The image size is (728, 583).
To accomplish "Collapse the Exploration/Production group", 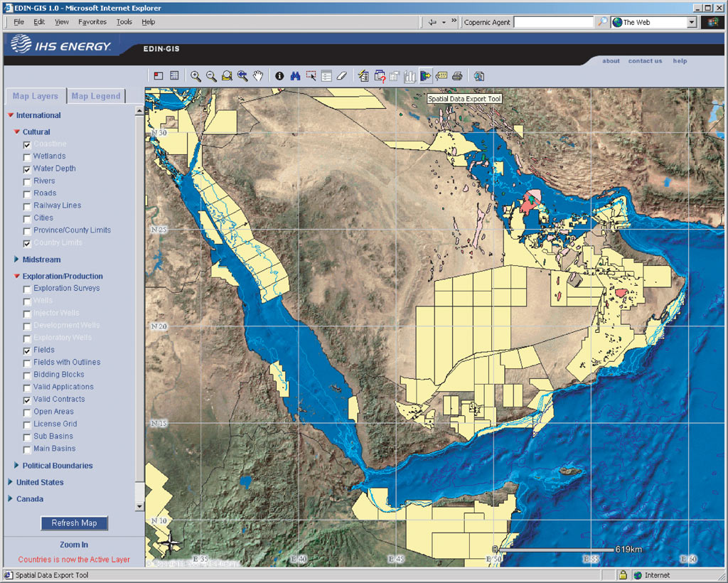I will pos(17,276).
